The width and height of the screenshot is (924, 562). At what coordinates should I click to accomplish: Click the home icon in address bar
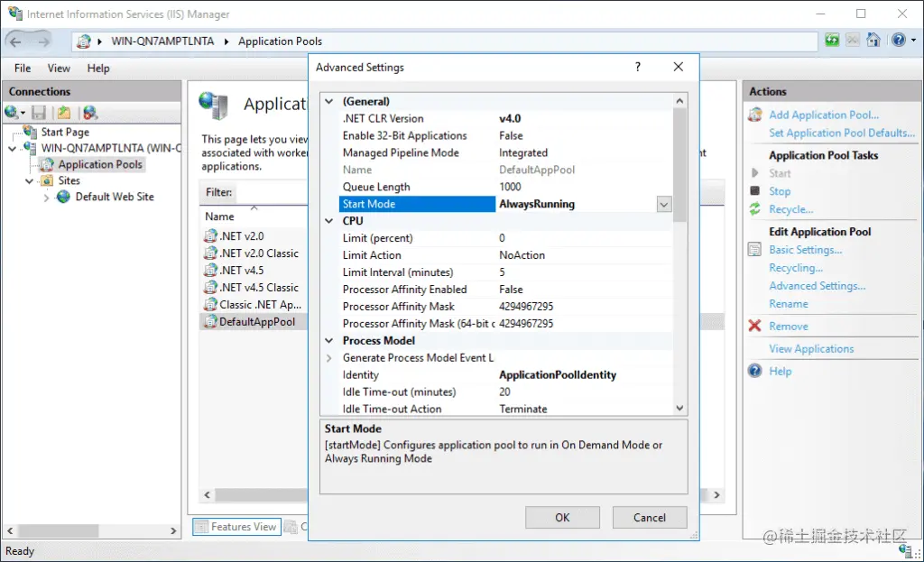(873, 40)
